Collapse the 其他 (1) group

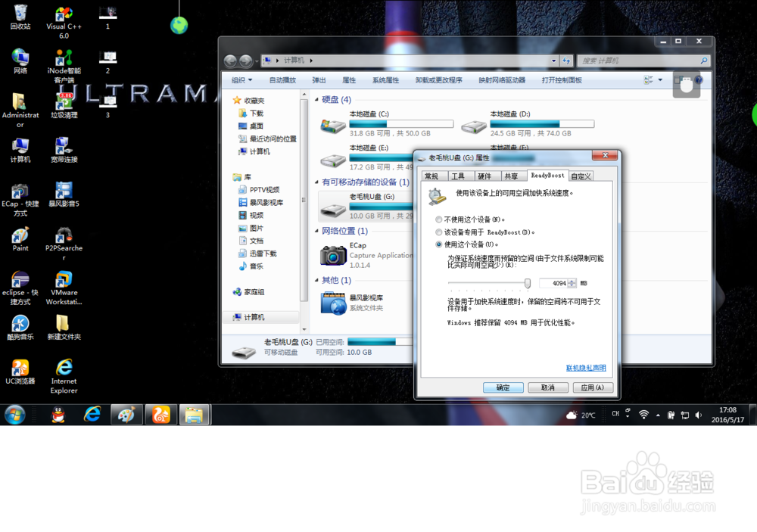[316, 281]
